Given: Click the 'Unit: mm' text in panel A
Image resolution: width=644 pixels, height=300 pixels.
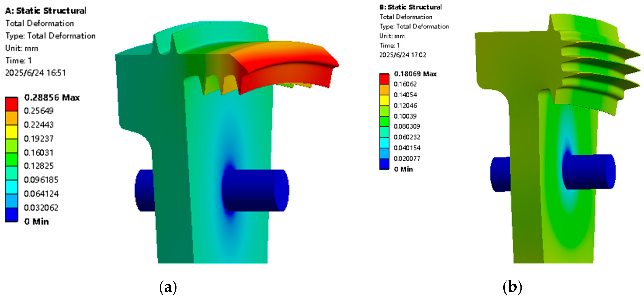Looking at the screenshot, I should [22, 48].
